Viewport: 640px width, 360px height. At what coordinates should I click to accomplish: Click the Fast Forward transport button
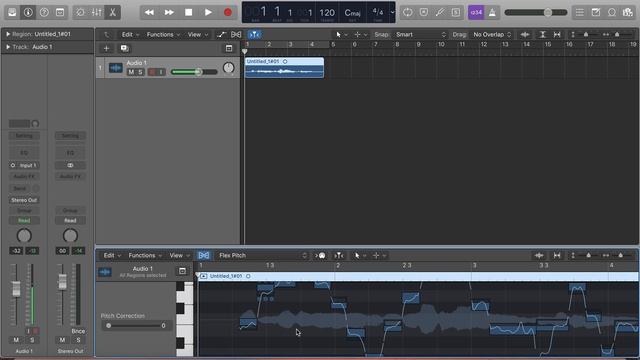[x=169, y=12]
